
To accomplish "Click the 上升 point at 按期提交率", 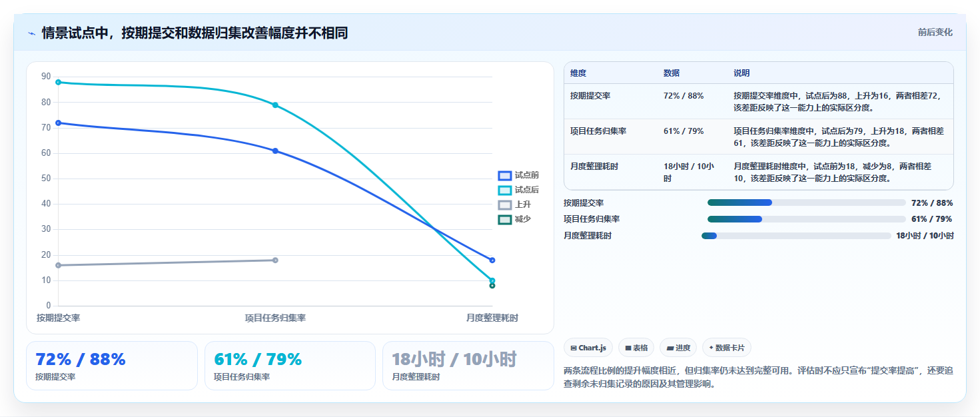I will (x=58, y=265).
